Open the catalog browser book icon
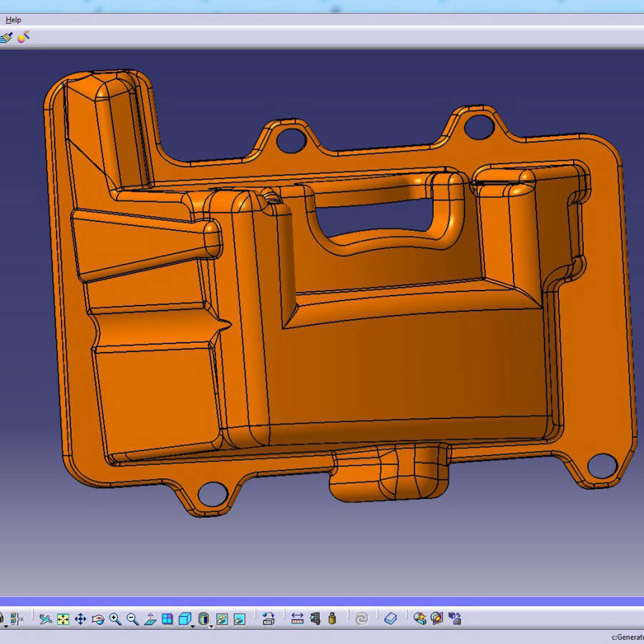The height and width of the screenshot is (644, 644). click(391, 619)
